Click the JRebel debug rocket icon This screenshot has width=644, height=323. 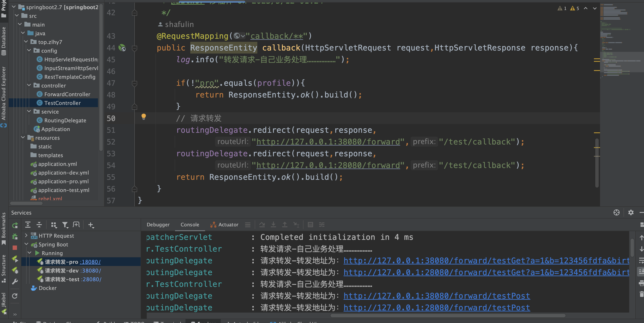click(x=15, y=270)
